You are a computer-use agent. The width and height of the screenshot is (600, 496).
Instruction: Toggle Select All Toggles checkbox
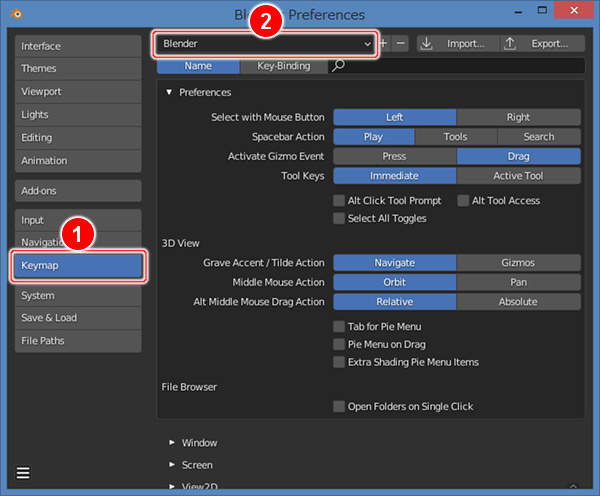(x=340, y=219)
